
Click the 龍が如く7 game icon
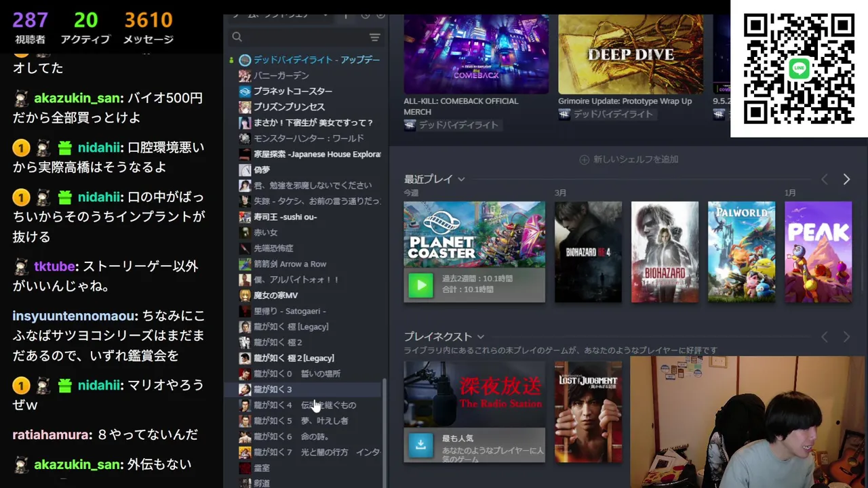click(x=245, y=452)
